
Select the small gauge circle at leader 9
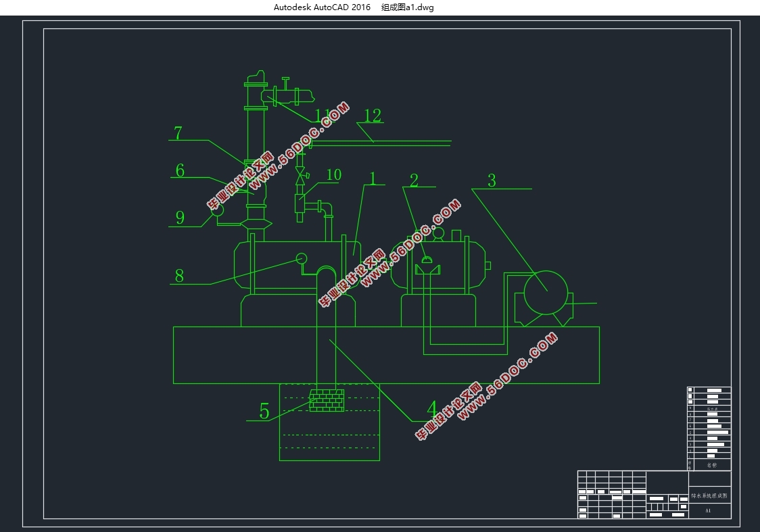pos(218,210)
